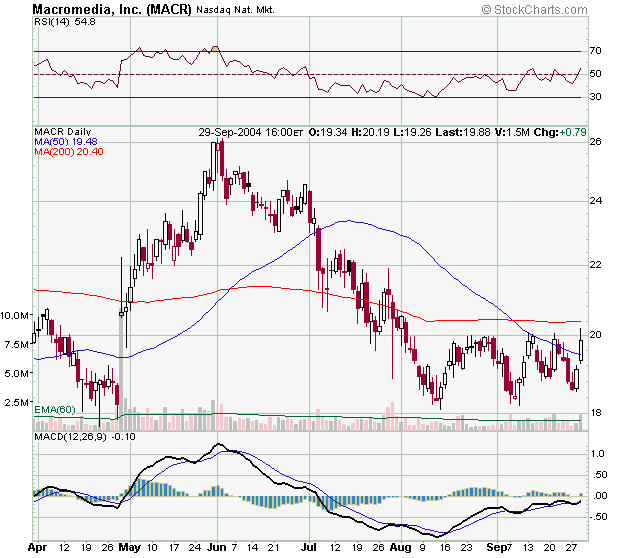Click the 'RSI(14) 54.8' indicator label

pyautogui.click(x=65, y=22)
